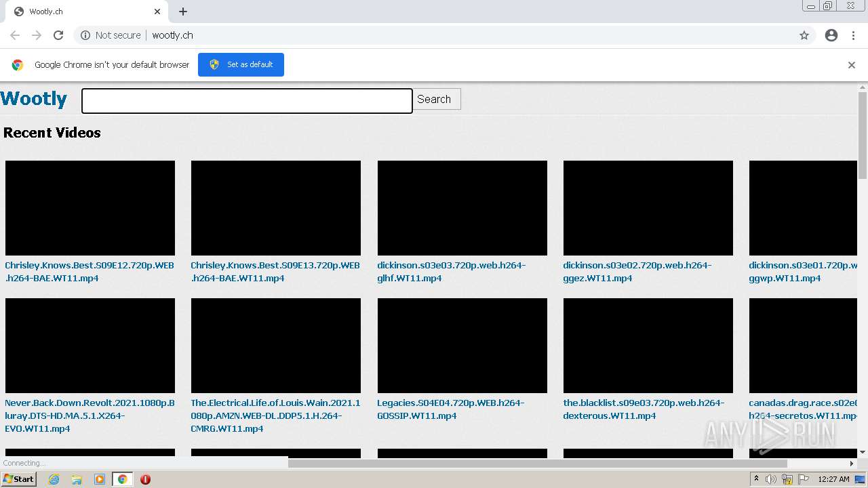868x488 pixels.
Task: Click the browser back arrow
Action: pyautogui.click(x=15, y=35)
